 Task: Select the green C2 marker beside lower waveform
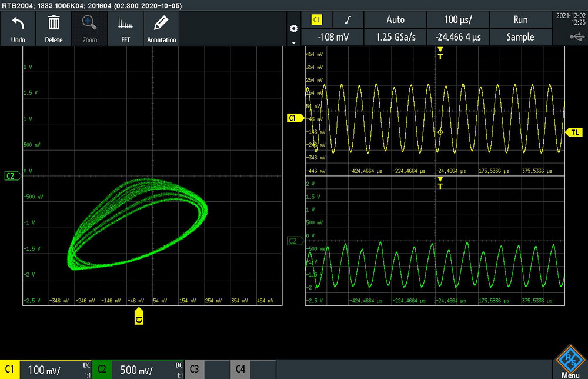click(295, 241)
